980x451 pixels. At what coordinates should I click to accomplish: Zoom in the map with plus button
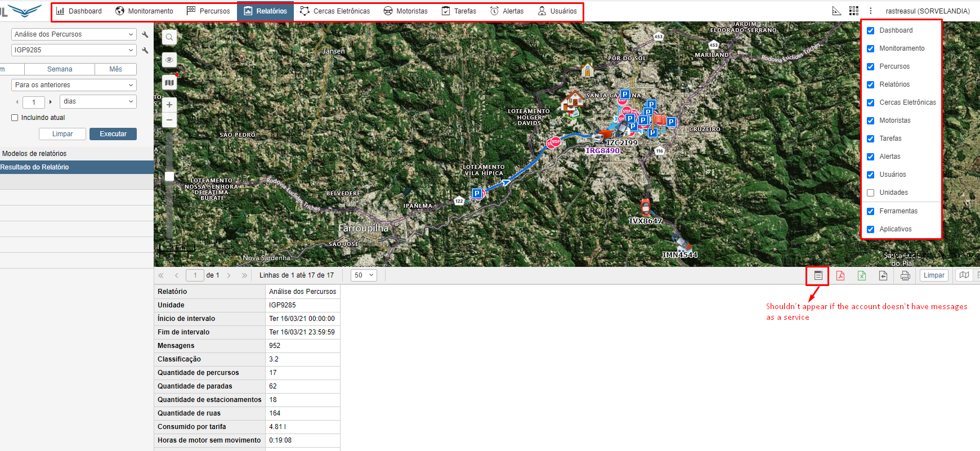(x=169, y=105)
